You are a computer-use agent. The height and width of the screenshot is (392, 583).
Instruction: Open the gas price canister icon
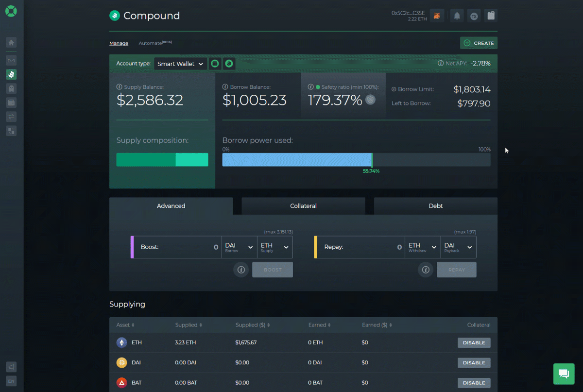coord(491,16)
